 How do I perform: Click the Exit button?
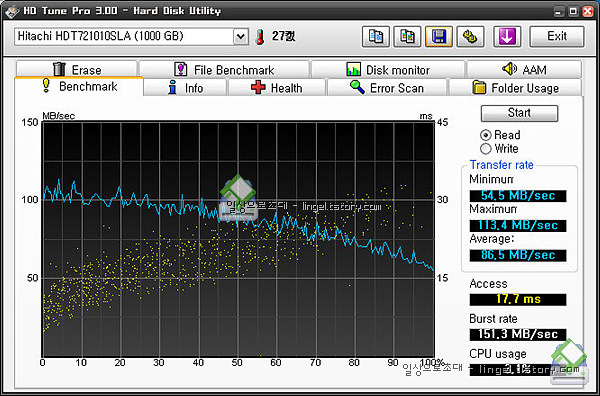pyautogui.click(x=557, y=37)
